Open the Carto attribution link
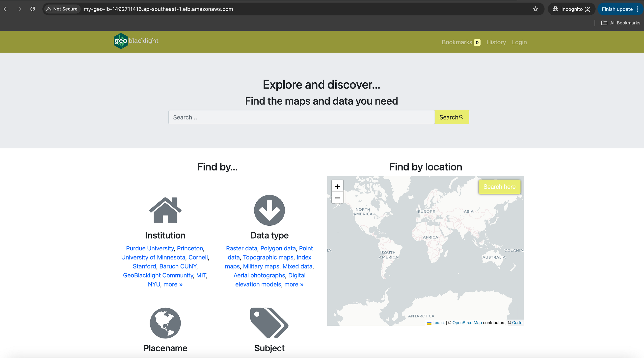The image size is (644, 358). [x=517, y=323]
